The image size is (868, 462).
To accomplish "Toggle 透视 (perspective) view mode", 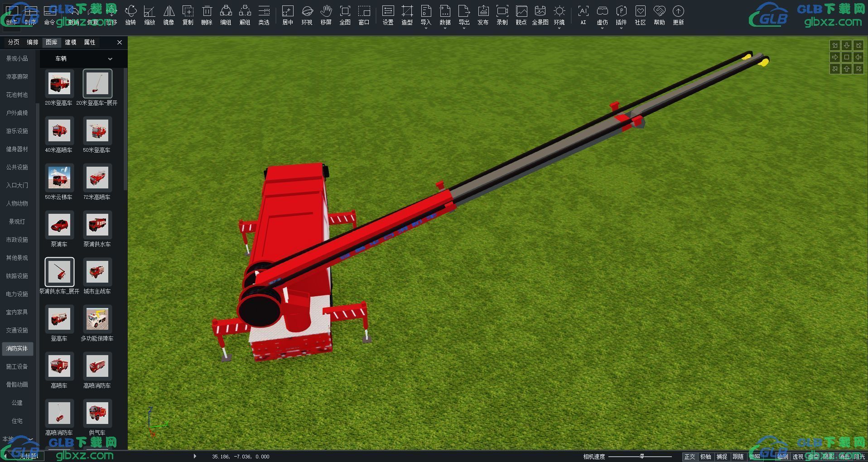I will click(x=798, y=457).
